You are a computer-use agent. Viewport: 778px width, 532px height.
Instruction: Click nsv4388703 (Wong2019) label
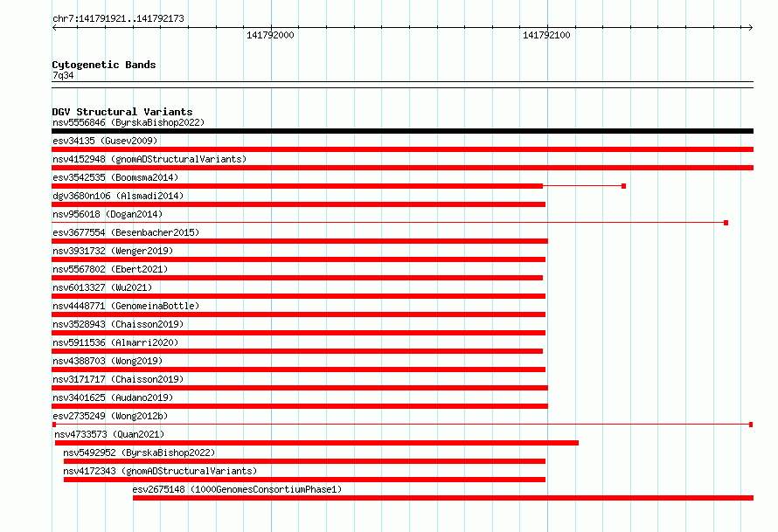click(108, 361)
